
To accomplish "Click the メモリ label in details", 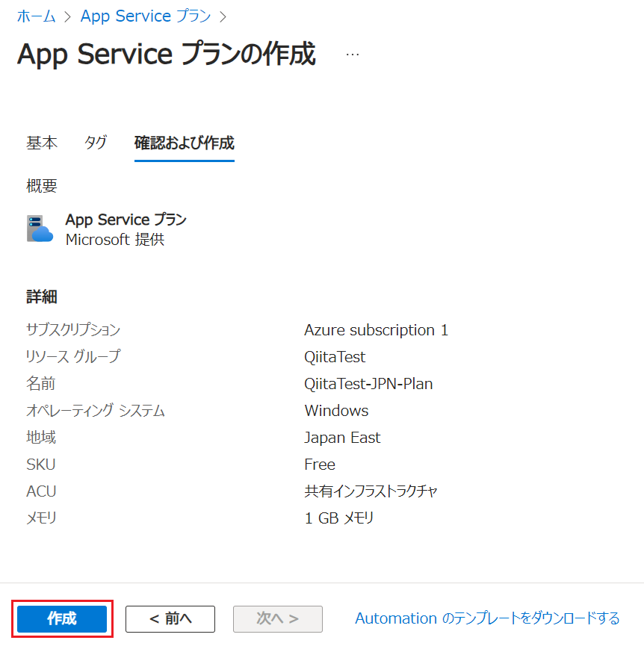I will pos(41,518).
